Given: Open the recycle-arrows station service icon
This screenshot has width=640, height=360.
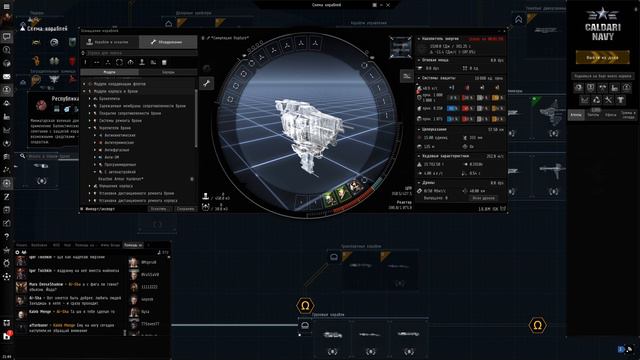Looking at the screenshot, I should [596, 100].
